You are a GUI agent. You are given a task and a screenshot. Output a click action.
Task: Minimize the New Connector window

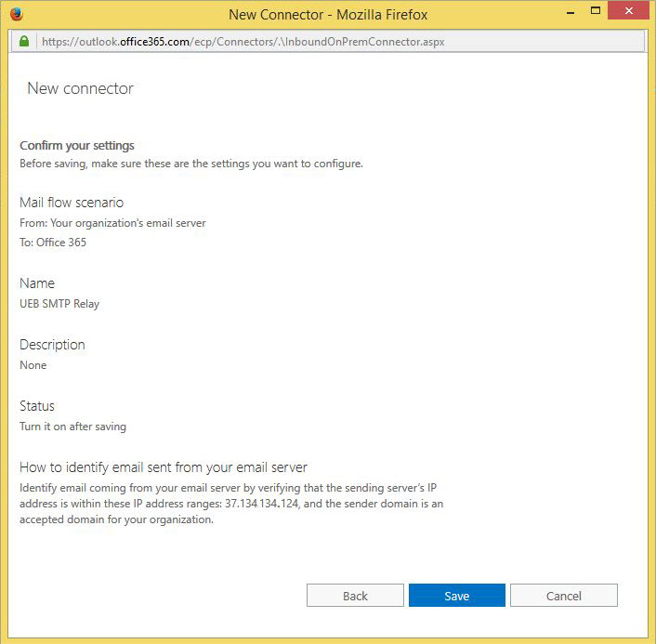pyautogui.click(x=570, y=13)
